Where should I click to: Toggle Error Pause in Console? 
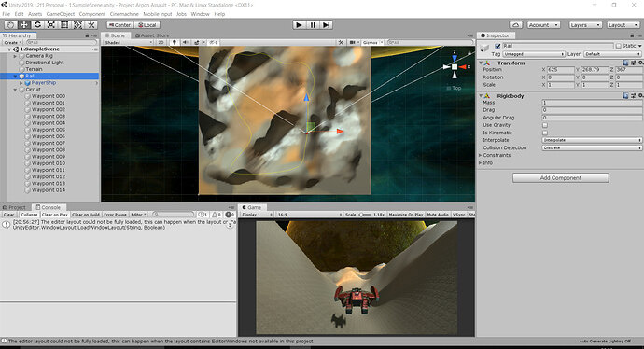tap(115, 215)
